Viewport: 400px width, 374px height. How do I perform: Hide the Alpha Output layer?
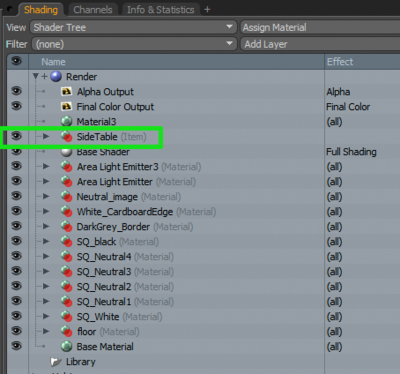16,91
